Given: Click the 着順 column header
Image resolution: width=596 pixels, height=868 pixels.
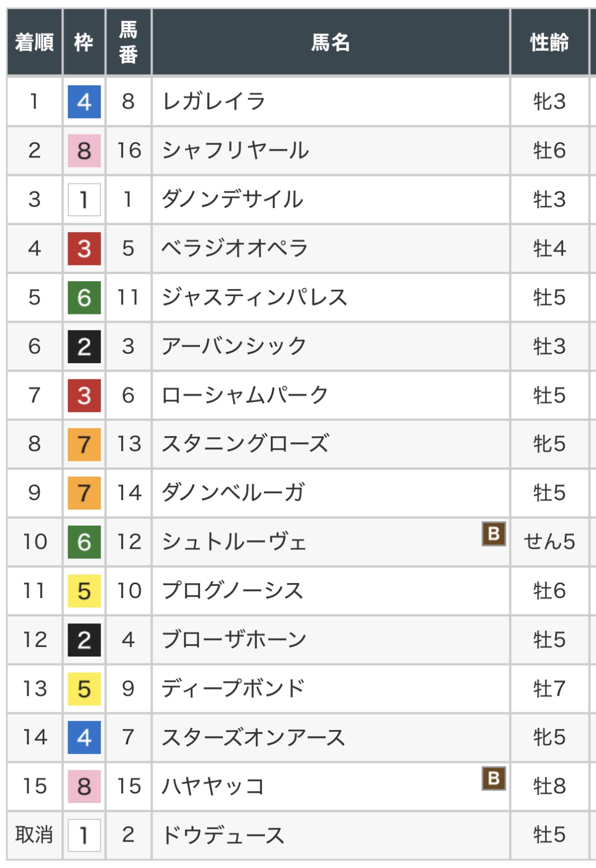Looking at the screenshot, I should [x=34, y=42].
